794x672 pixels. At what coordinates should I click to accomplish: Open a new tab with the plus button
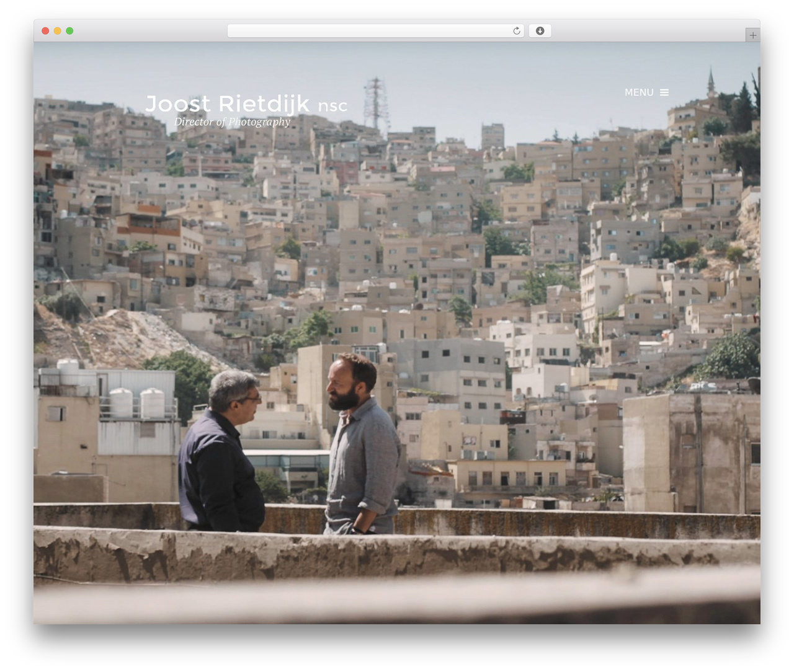click(752, 35)
